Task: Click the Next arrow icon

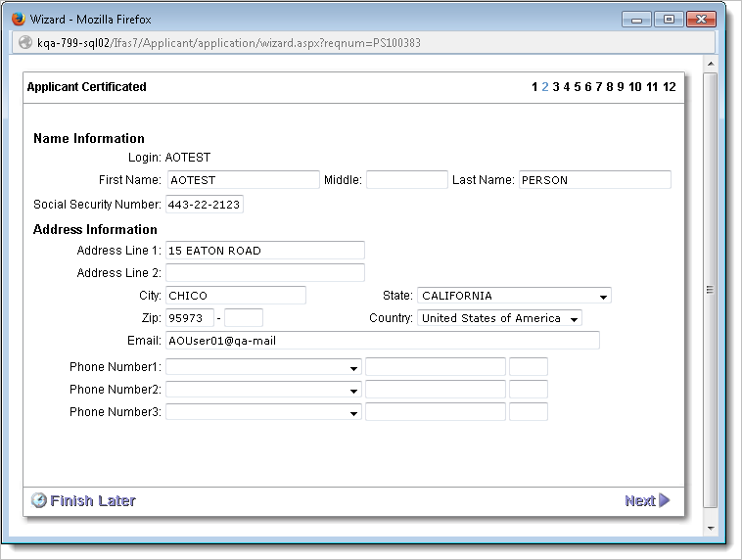Action: pyautogui.click(x=665, y=500)
